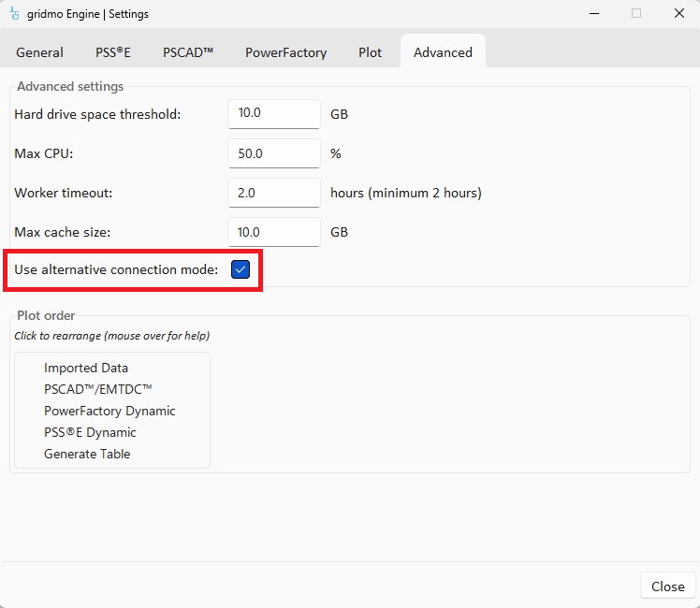Click the Advanced tab
The height and width of the screenshot is (608, 700).
point(443,52)
